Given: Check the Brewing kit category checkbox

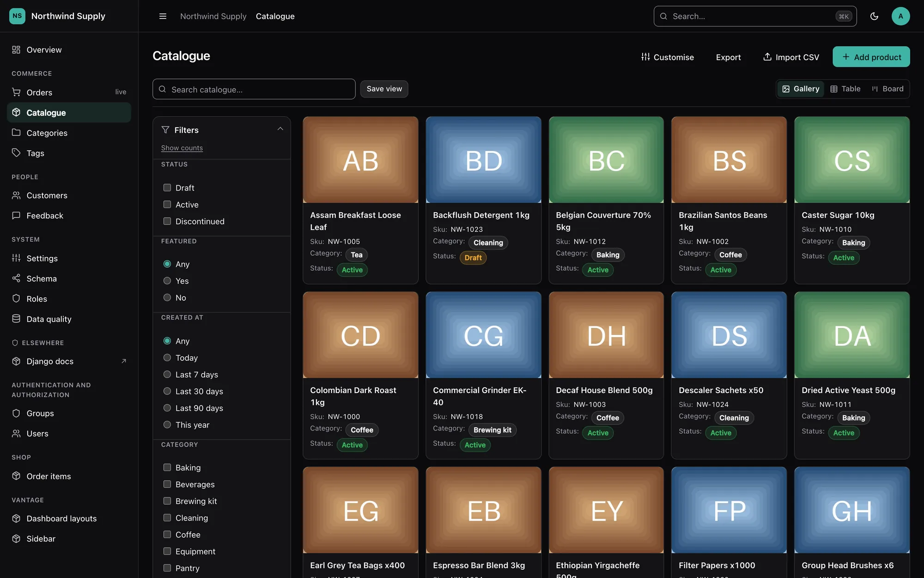Looking at the screenshot, I should point(167,501).
